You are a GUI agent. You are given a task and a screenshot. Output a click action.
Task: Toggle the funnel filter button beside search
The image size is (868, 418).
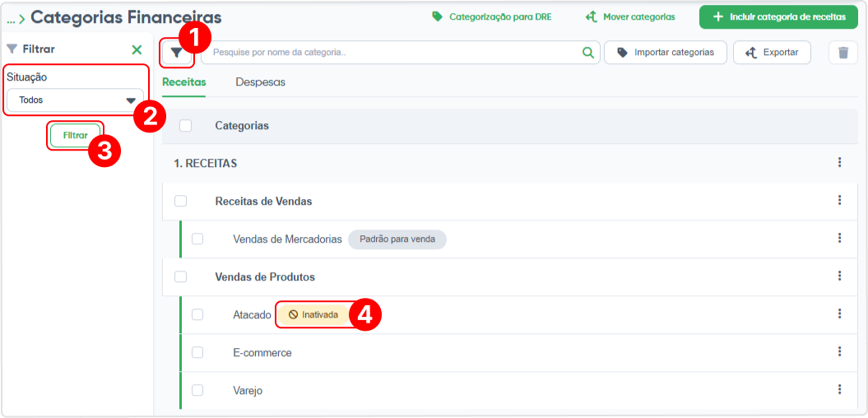click(x=177, y=53)
